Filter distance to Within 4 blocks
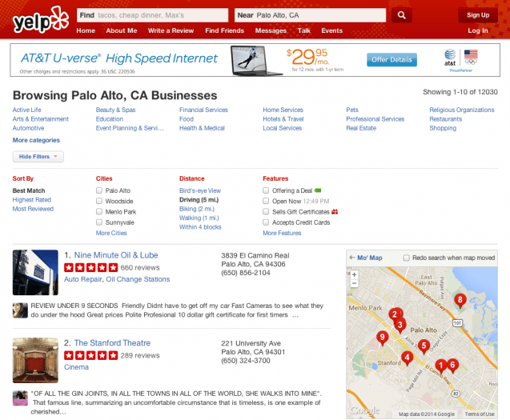Image resolution: width=510 pixels, height=420 pixels. (200, 227)
